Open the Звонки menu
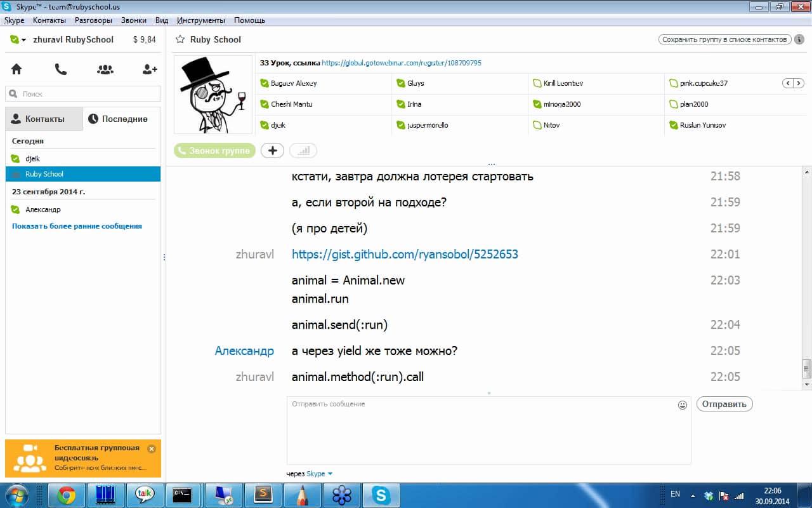 tap(134, 20)
